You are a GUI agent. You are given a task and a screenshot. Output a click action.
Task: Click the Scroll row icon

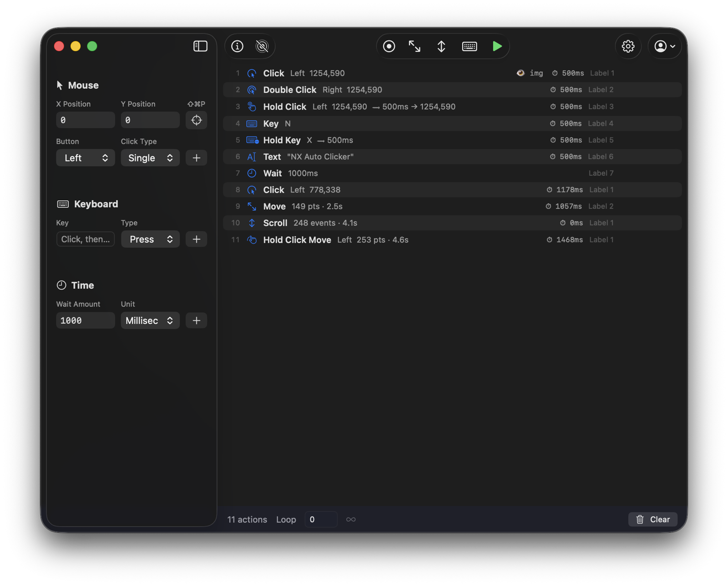[252, 223]
